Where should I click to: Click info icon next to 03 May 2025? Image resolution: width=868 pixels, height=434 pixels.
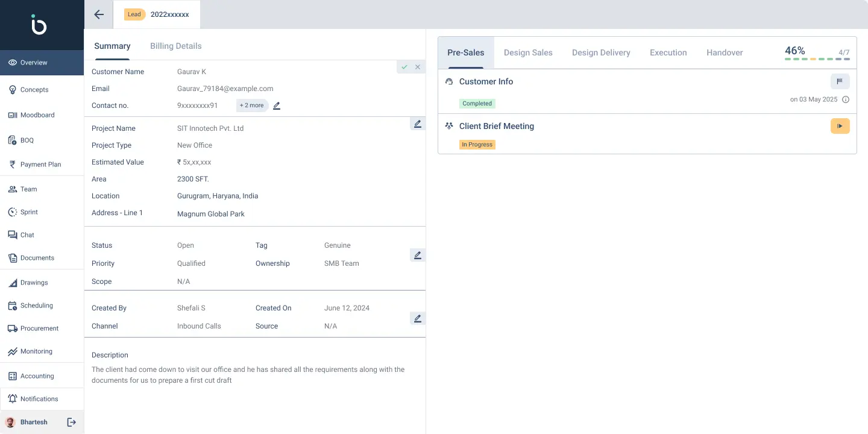pos(846,99)
